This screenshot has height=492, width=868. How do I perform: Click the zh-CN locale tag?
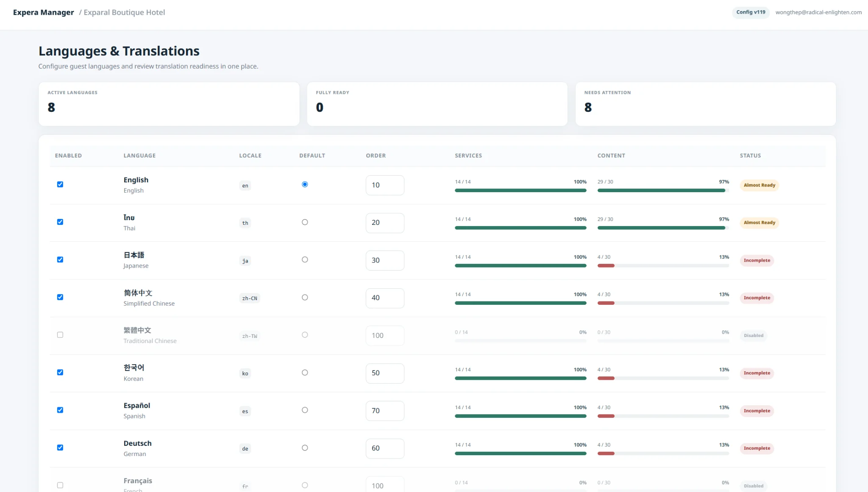pos(250,298)
